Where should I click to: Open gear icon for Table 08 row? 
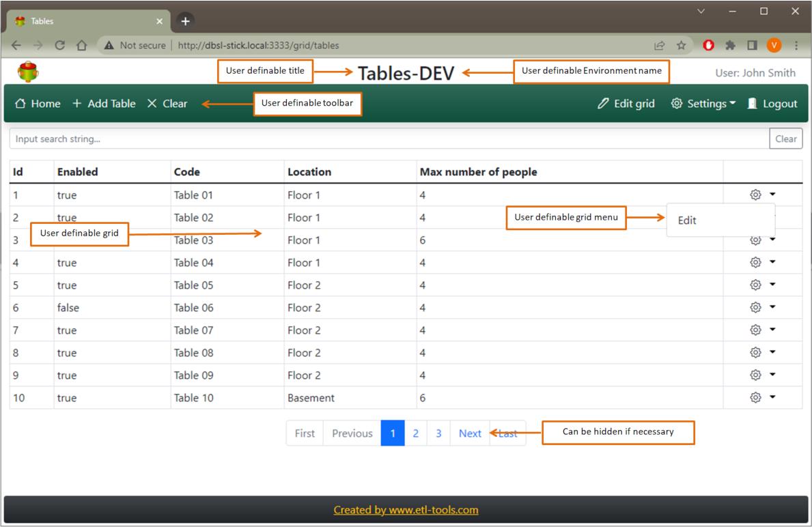[755, 352]
